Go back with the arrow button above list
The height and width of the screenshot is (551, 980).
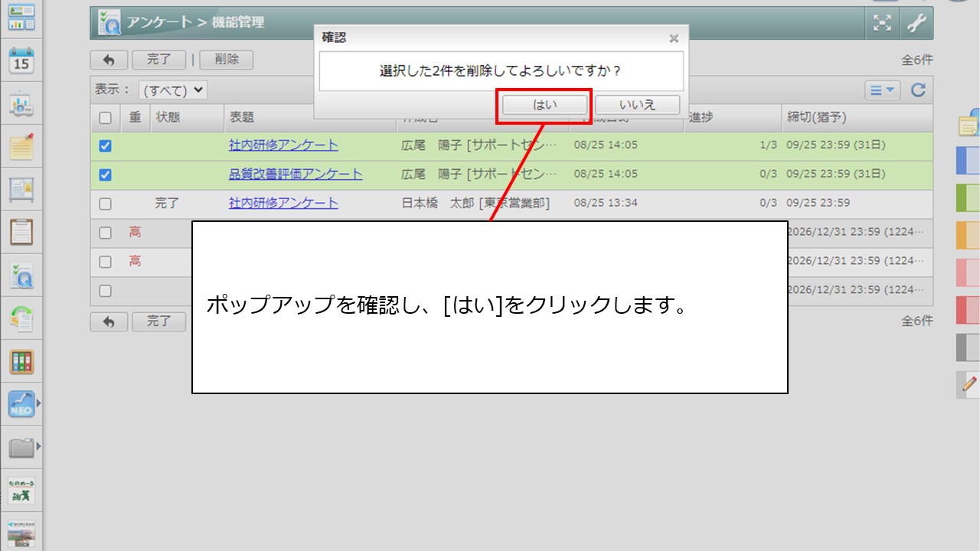(109, 60)
